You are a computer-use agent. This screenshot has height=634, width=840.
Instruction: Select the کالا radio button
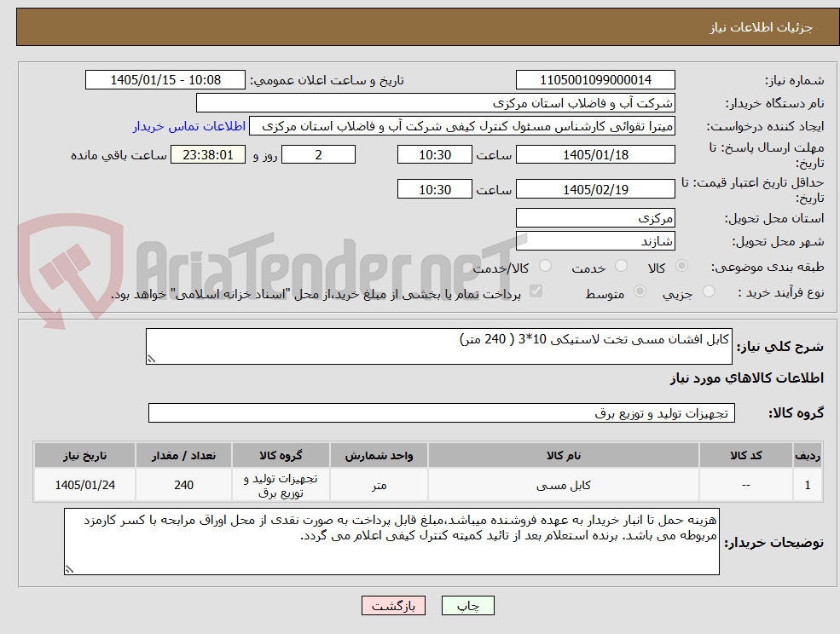tap(682, 266)
